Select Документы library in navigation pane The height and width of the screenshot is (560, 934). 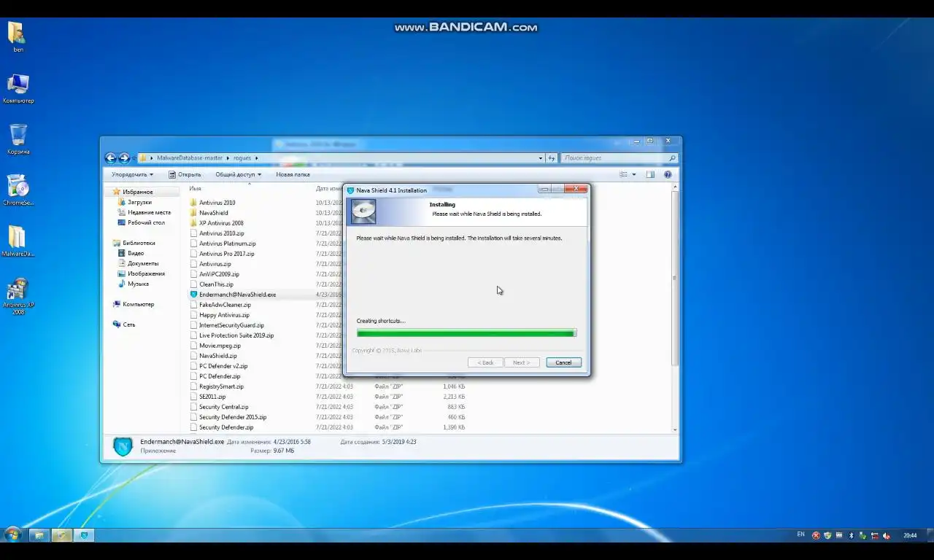click(x=143, y=263)
